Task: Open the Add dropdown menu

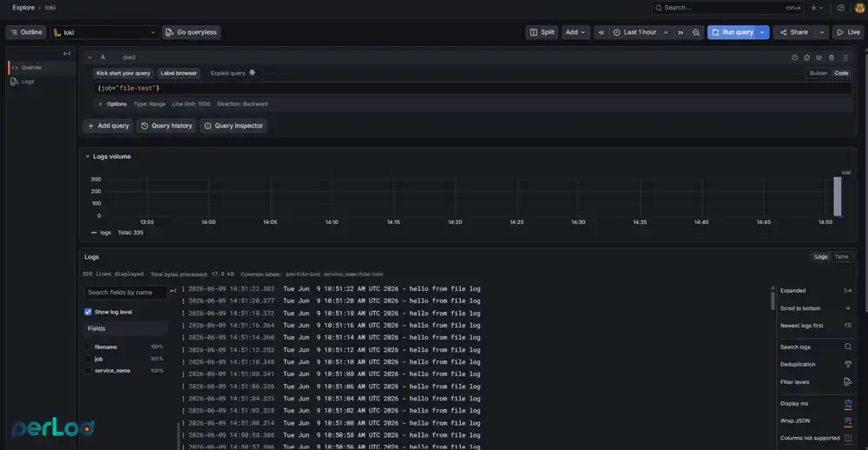Action: pos(575,32)
